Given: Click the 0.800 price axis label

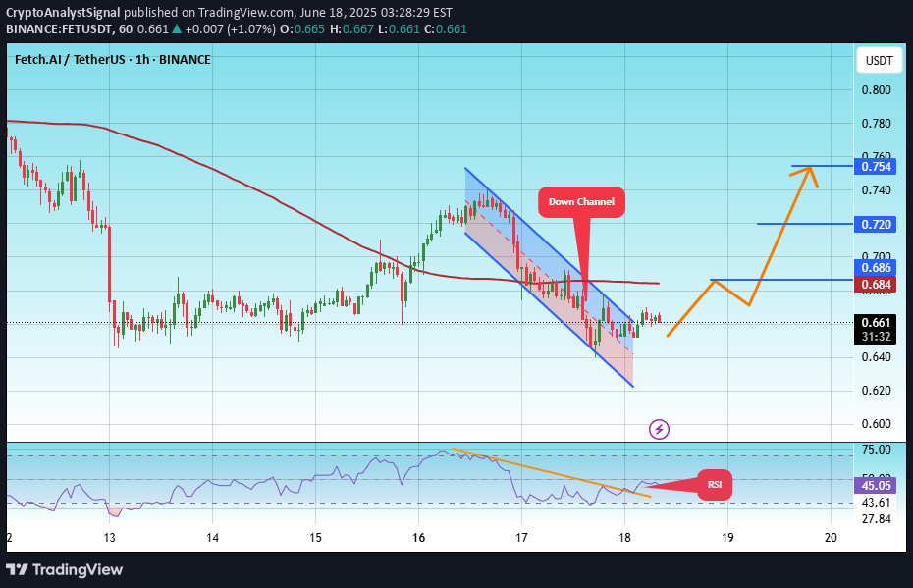Looking at the screenshot, I should point(877,90).
